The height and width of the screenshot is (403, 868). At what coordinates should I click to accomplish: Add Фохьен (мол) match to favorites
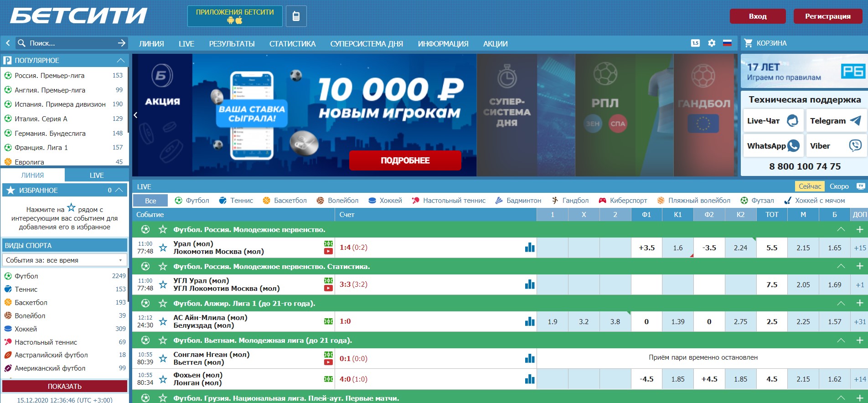click(x=163, y=379)
